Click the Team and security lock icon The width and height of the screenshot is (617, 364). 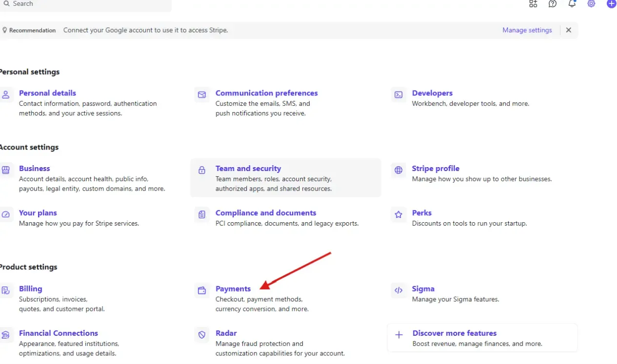[201, 170]
